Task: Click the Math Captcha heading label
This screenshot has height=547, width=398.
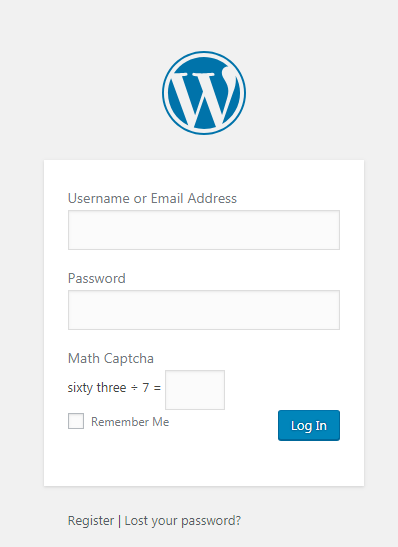Action: pos(111,359)
